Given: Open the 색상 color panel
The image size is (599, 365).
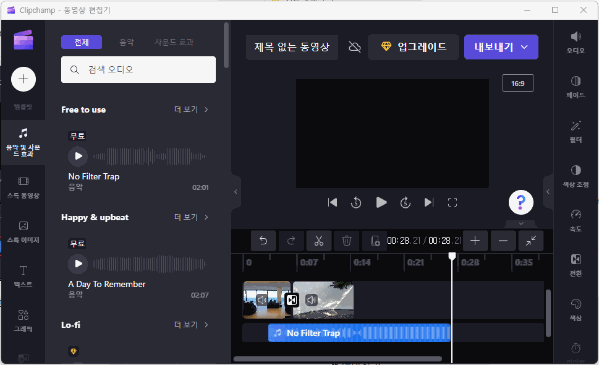Looking at the screenshot, I should coord(576,310).
